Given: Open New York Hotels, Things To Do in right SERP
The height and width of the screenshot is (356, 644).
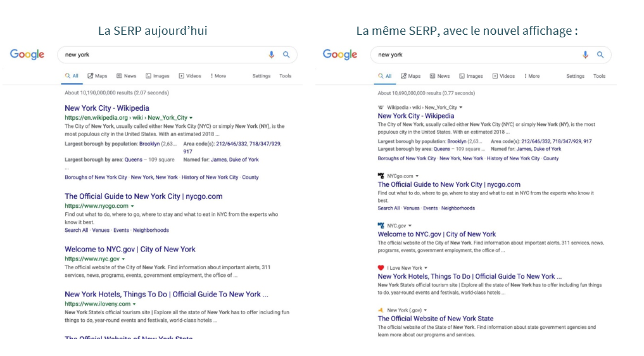Looking at the screenshot, I should (x=469, y=277).
